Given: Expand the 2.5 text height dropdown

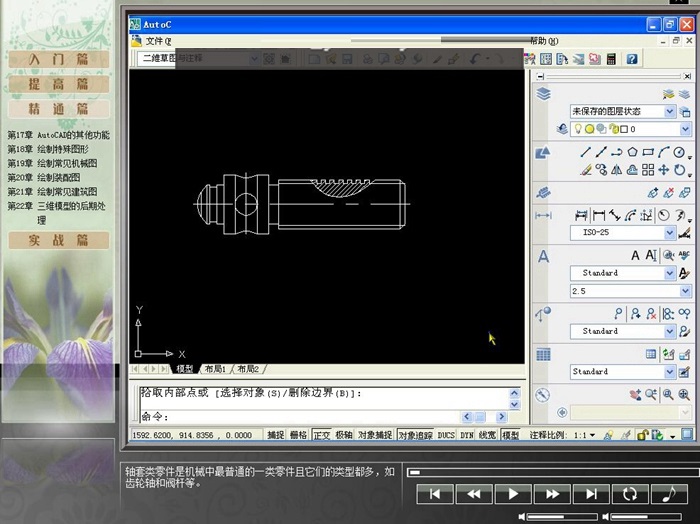Looking at the screenshot, I should tap(669, 291).
